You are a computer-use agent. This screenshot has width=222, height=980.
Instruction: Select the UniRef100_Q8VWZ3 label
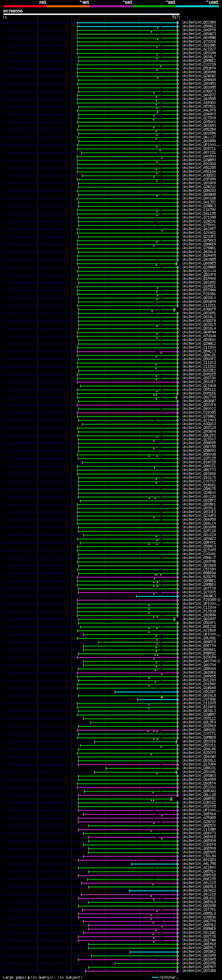point(199,34)
